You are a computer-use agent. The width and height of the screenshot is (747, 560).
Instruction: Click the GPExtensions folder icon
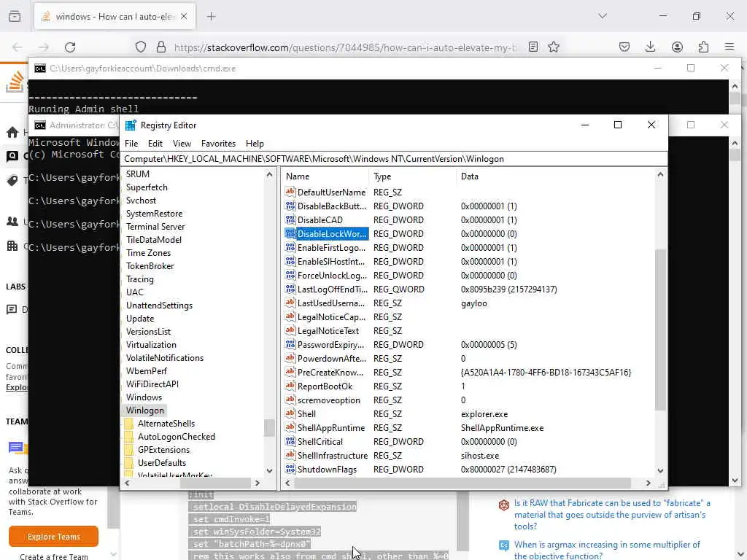coord(128,449)
